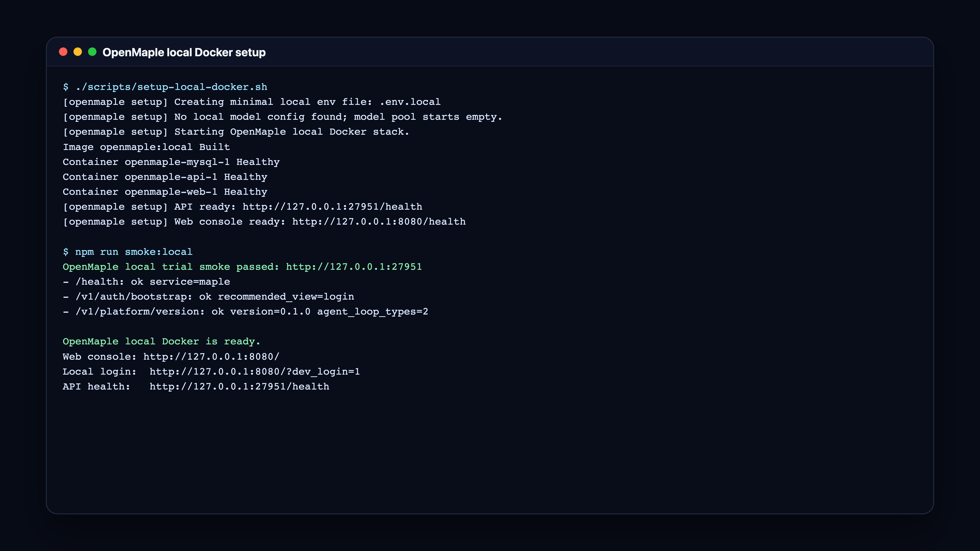Click the 'Container openmaple-web-1 Healthy' line
This screenshot has width=980, height=551.
(165, 192)
